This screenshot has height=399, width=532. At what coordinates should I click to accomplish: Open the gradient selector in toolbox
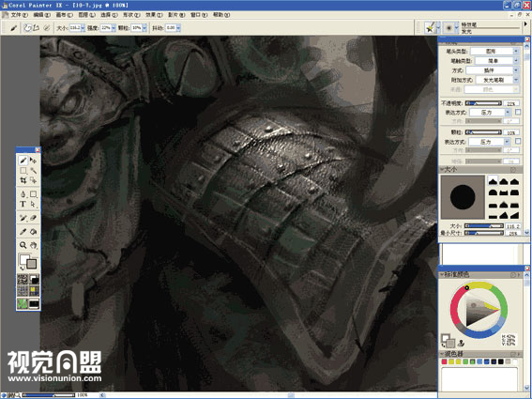pos(34,280)
